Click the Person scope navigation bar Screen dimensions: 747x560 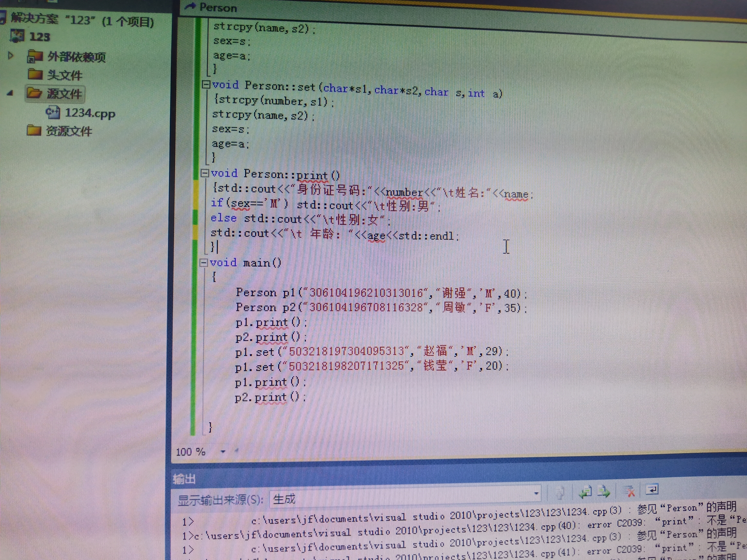coord(218,7)
